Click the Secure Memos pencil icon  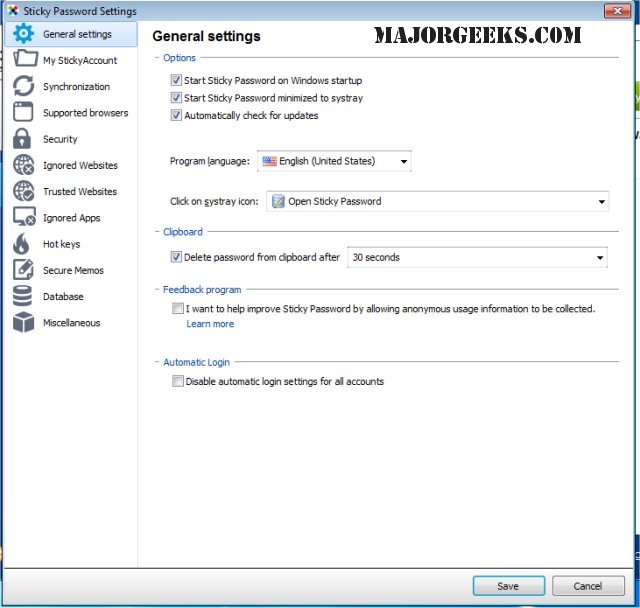pos(23,269)
